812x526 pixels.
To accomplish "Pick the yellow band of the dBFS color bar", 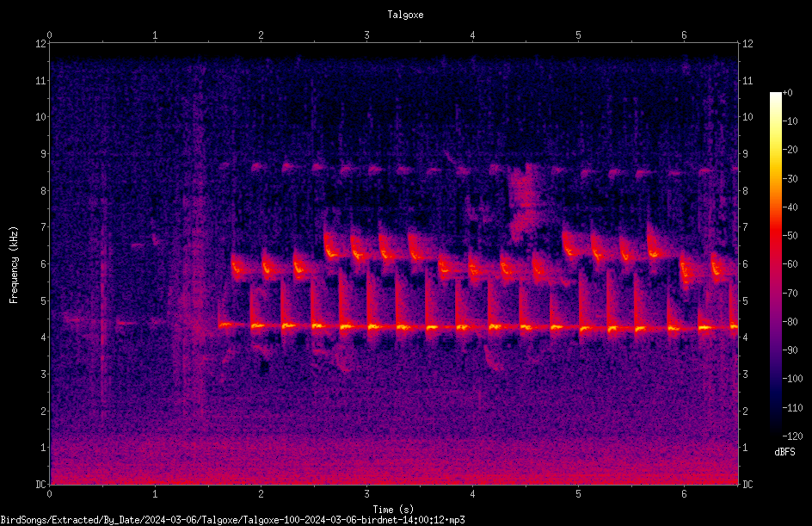I will (775, 156).
